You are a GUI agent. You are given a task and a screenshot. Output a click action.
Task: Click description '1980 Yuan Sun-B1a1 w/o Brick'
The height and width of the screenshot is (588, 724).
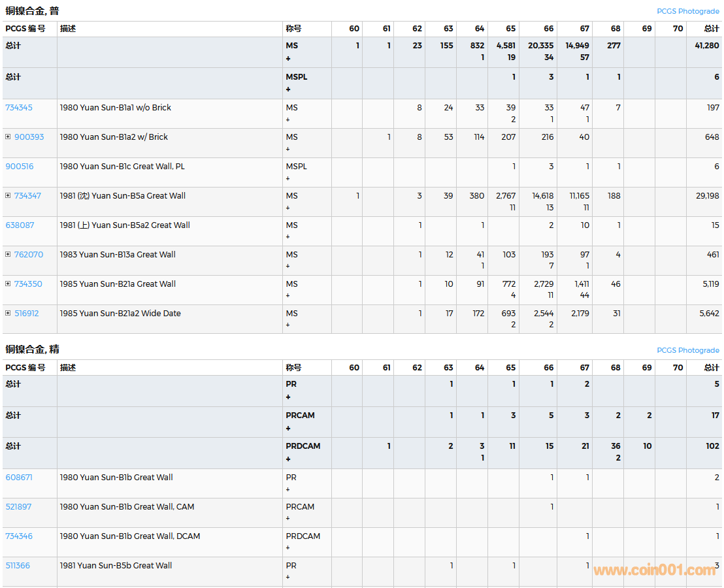(x=116, y=108)
